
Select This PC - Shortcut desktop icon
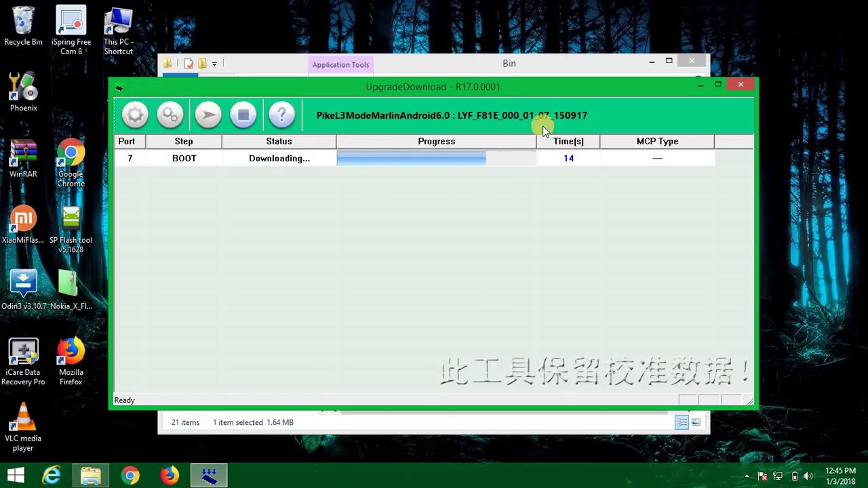point(118,30)
